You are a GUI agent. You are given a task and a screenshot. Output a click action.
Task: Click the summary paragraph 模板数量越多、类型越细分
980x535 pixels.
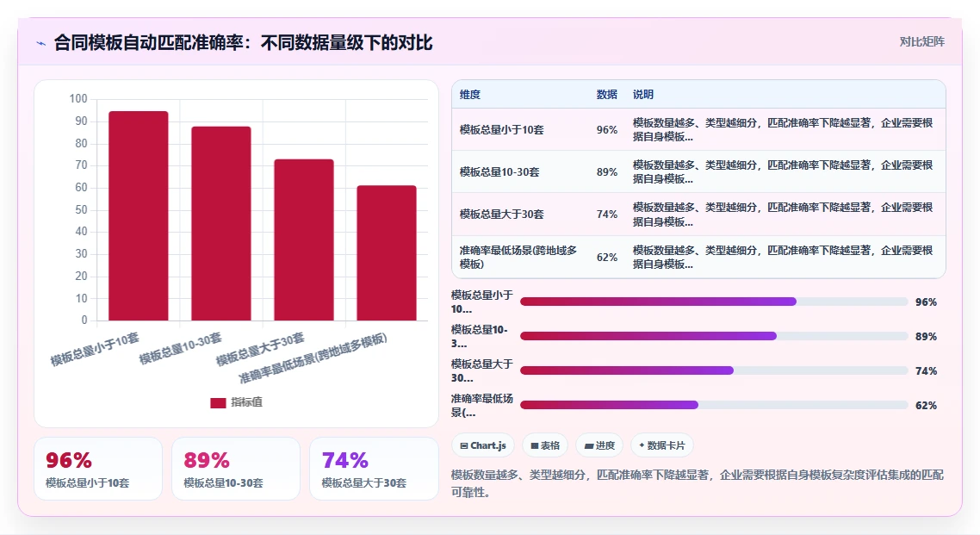(698, 483)
